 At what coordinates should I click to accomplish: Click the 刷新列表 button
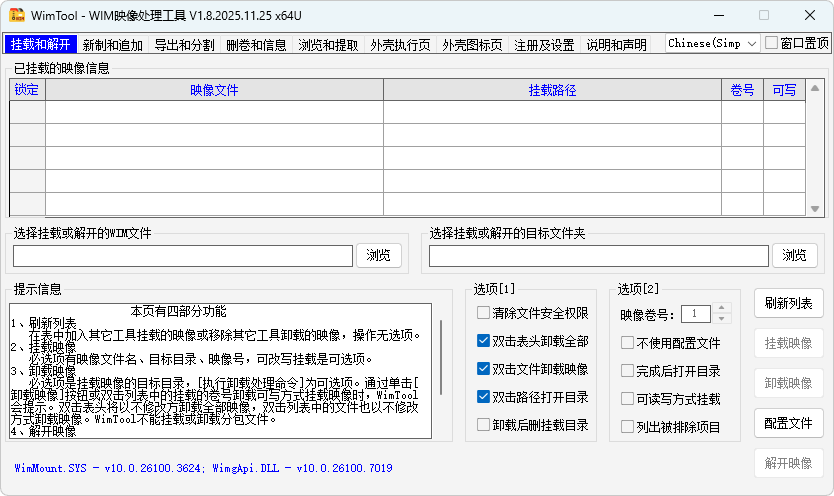789,303
